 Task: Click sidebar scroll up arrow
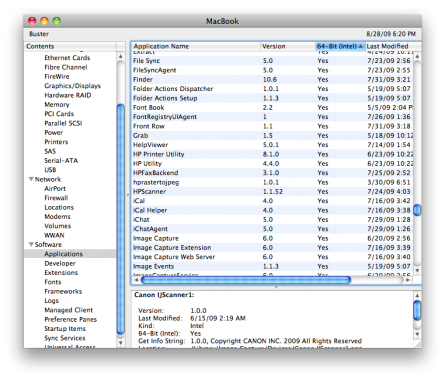[x=121, y=57]
